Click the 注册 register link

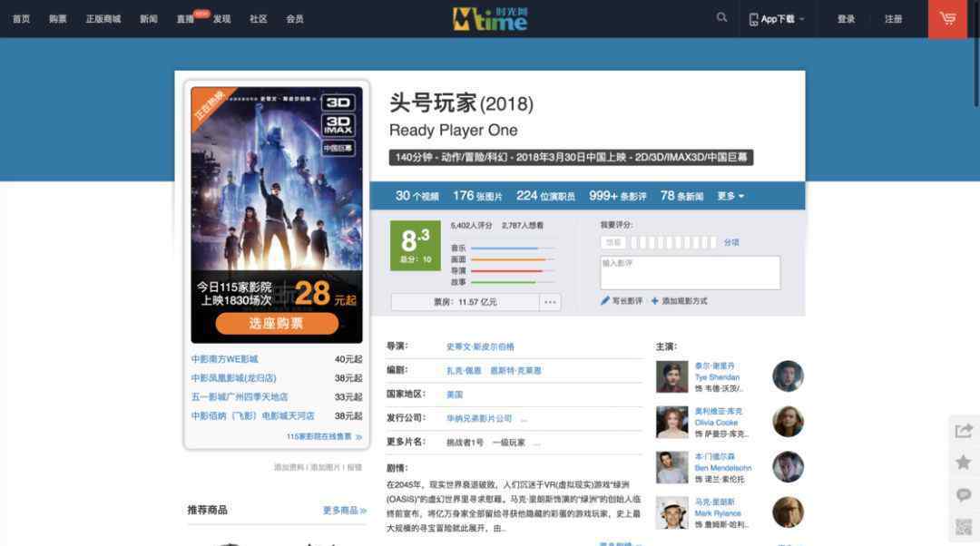point(893,19)
